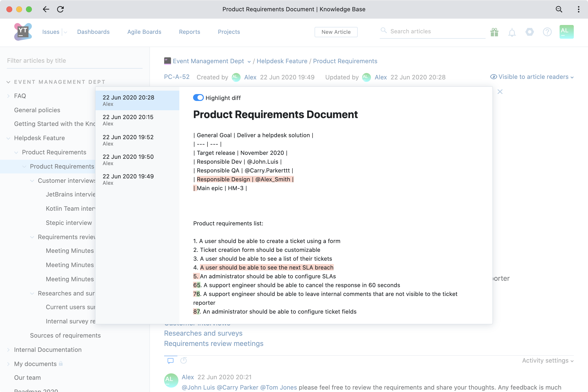Screen dimensions: 588x392
Task: Collapse the Customer interviews tree node
Action: [x=32, y=181]
